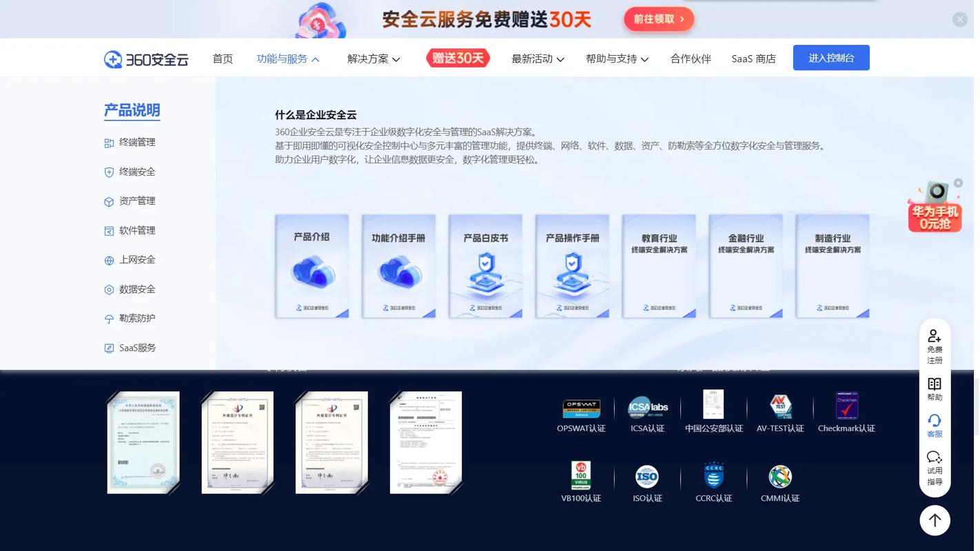Select the 终端安全 shield icon
980x551 pixels.
point(109,172)
